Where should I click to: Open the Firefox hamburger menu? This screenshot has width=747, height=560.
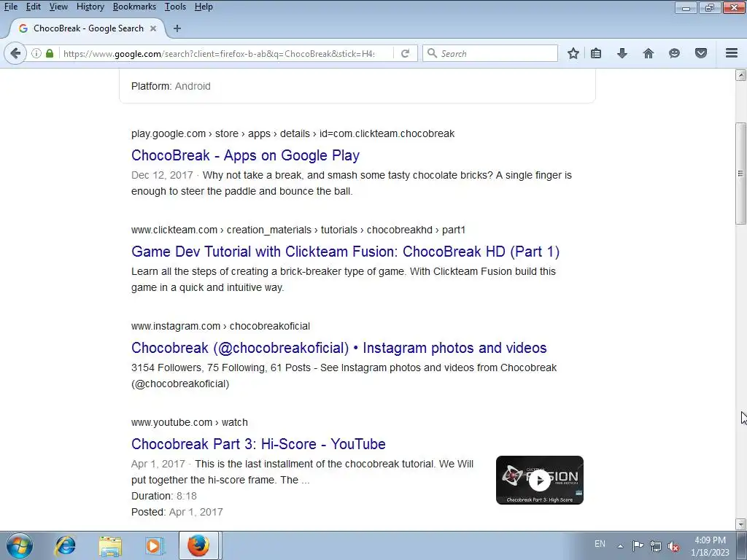click(x=732, y=53)
